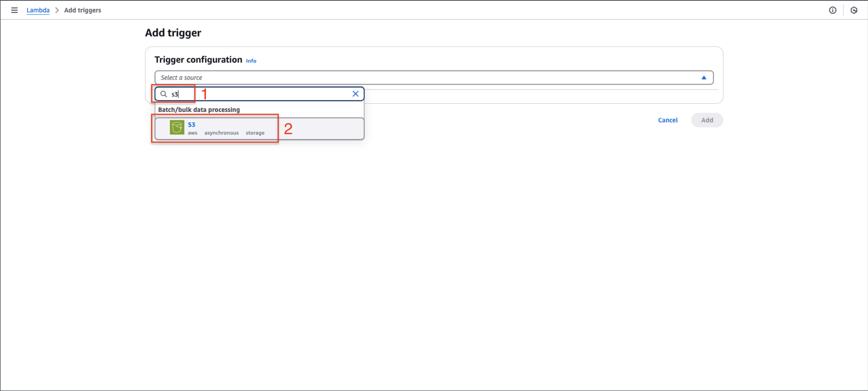Click the Batch/bulk data processing group heading

[x=199, y=110]
